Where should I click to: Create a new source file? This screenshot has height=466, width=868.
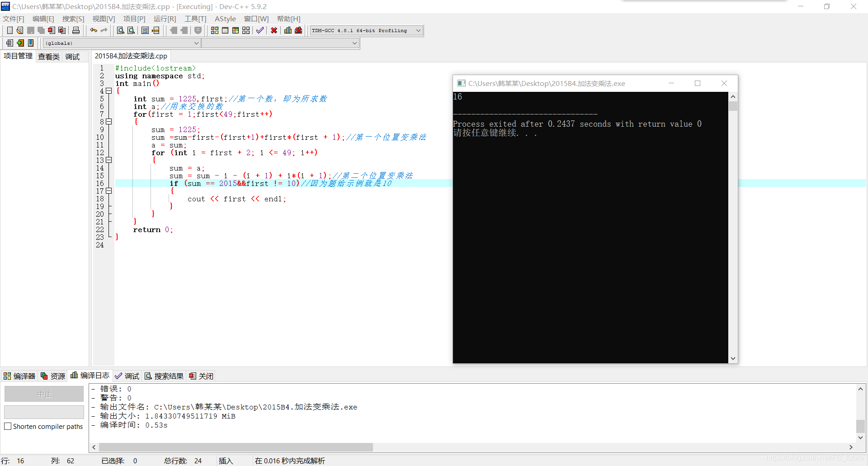coord(9,30)
